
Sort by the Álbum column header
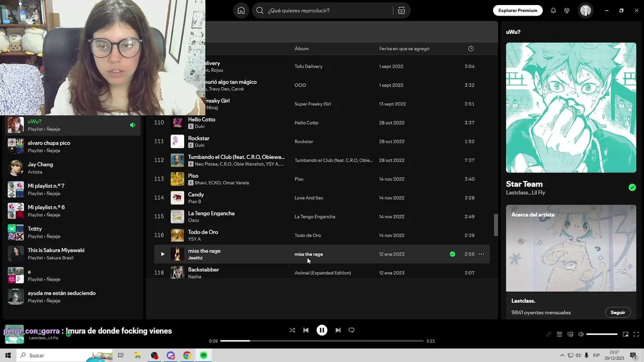[x=302, y=49]
